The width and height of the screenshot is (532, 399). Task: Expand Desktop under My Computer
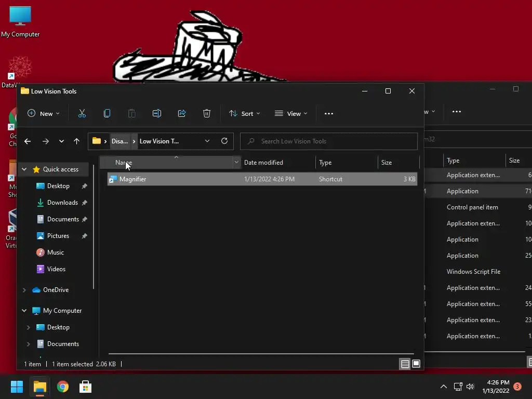29,327
